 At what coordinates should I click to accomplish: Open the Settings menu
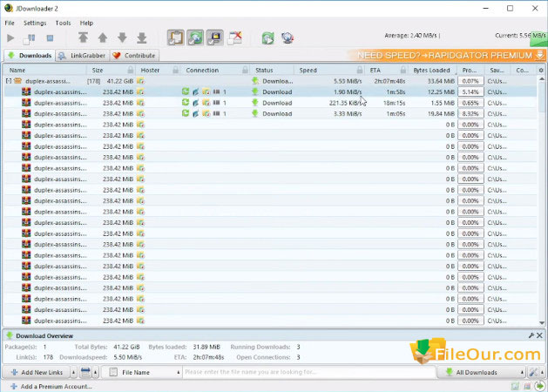point(35,23)
